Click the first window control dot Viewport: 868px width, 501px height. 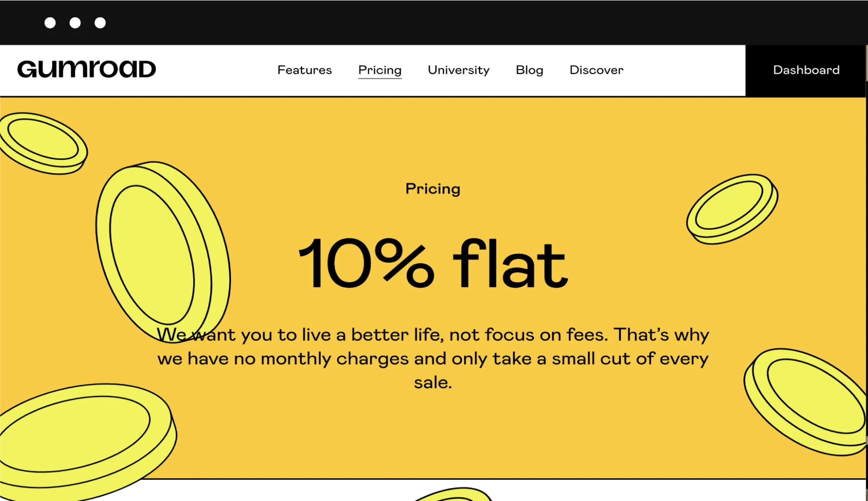point(49,22)
